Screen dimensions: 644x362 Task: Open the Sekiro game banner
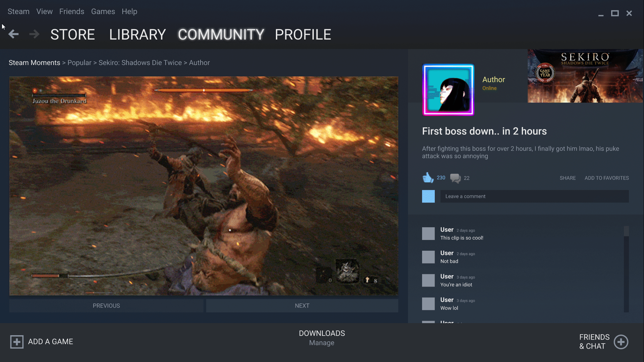coord(585,76)
